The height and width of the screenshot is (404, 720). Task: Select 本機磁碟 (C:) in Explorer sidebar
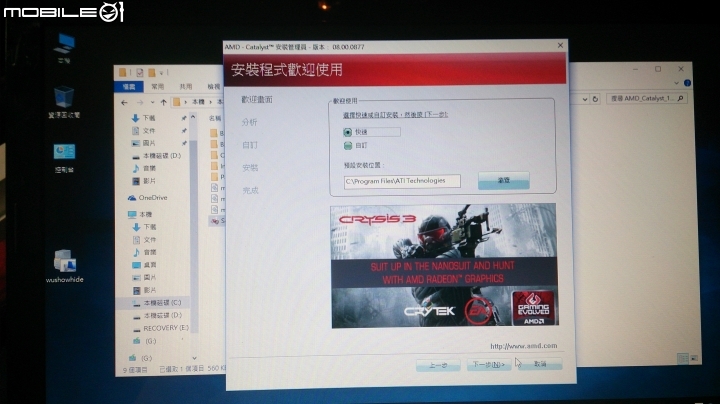[x=156, y=303]
